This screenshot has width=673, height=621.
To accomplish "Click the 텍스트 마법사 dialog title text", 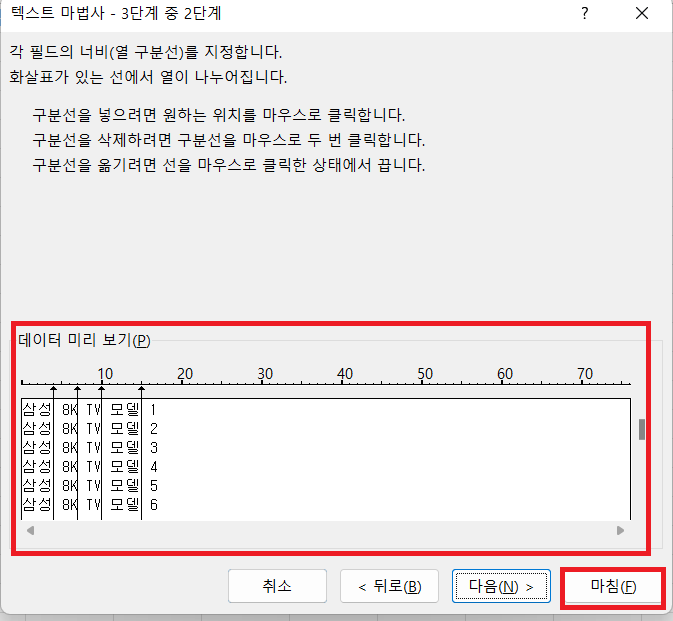I will (116, 13).
